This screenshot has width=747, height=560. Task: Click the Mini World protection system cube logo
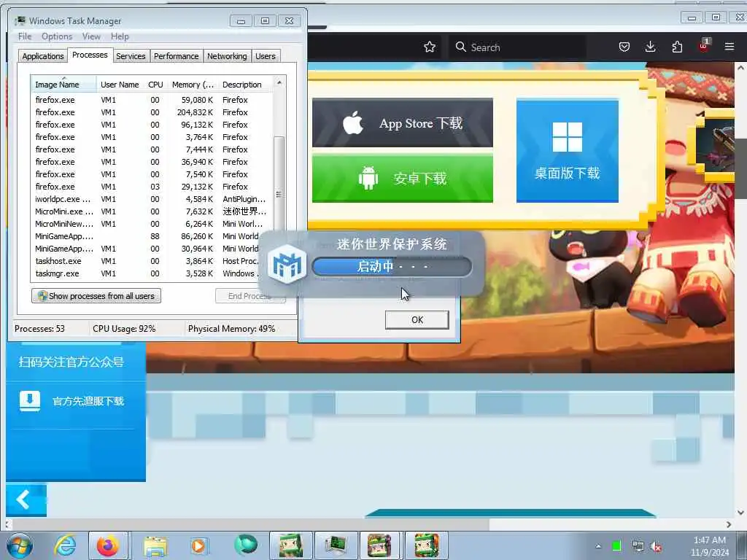pos(287,264)
